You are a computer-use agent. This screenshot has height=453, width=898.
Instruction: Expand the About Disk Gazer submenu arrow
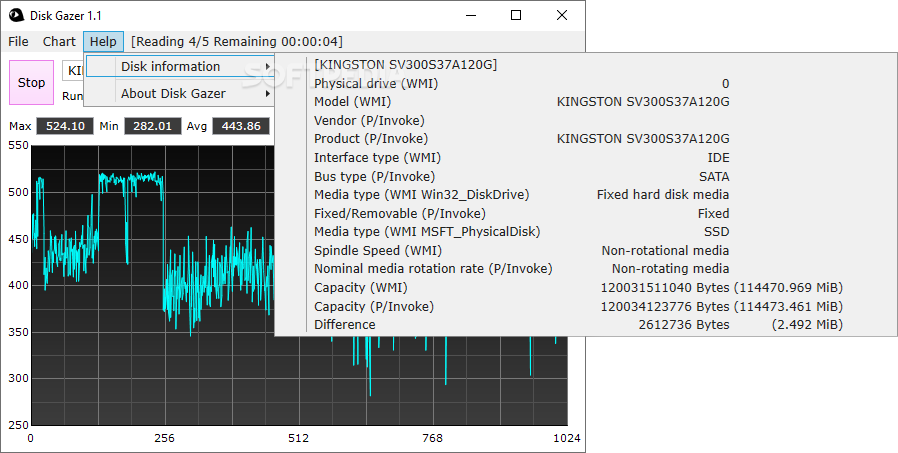268,93
